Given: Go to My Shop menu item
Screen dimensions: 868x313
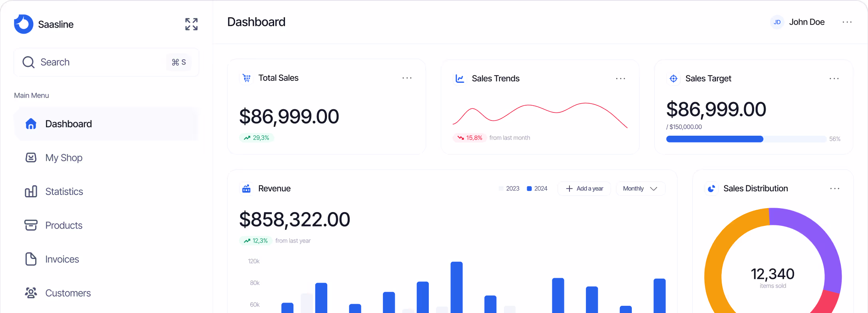Looking at the screenshot, I should (x=106, y=158).
